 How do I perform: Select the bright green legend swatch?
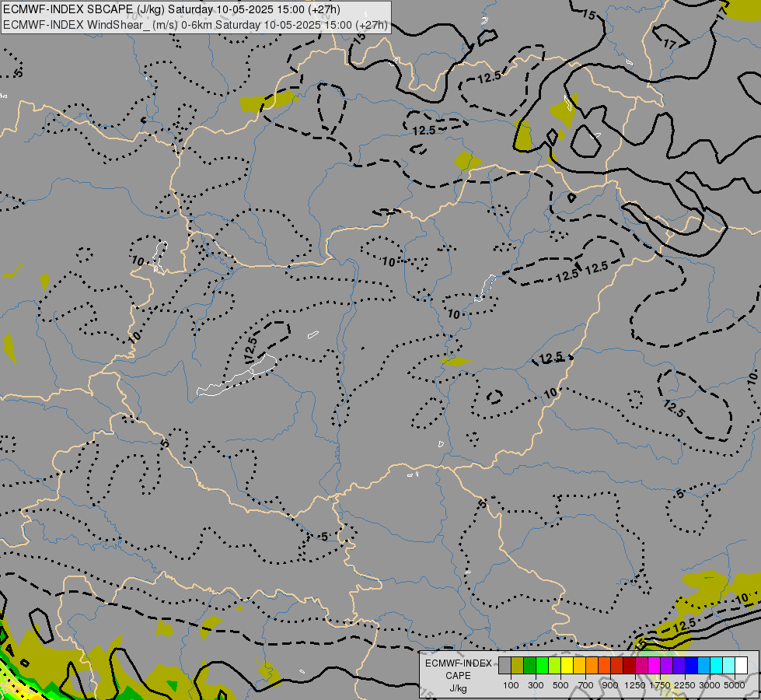point(542,665)
